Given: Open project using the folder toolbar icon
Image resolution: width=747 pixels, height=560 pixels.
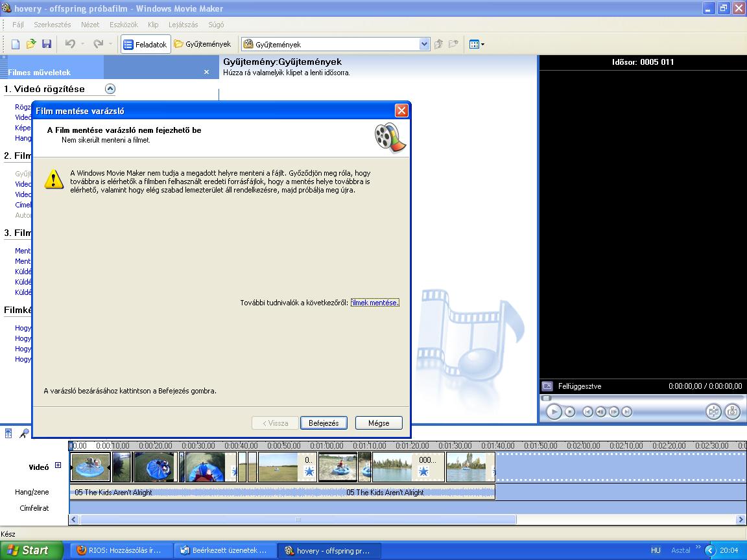Looking at the screenshot, I should [x=31, y=44].
